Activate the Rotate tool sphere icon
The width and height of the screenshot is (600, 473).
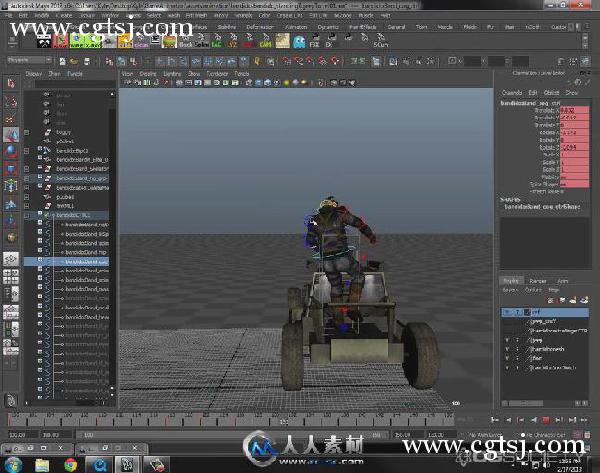point(11,151)
